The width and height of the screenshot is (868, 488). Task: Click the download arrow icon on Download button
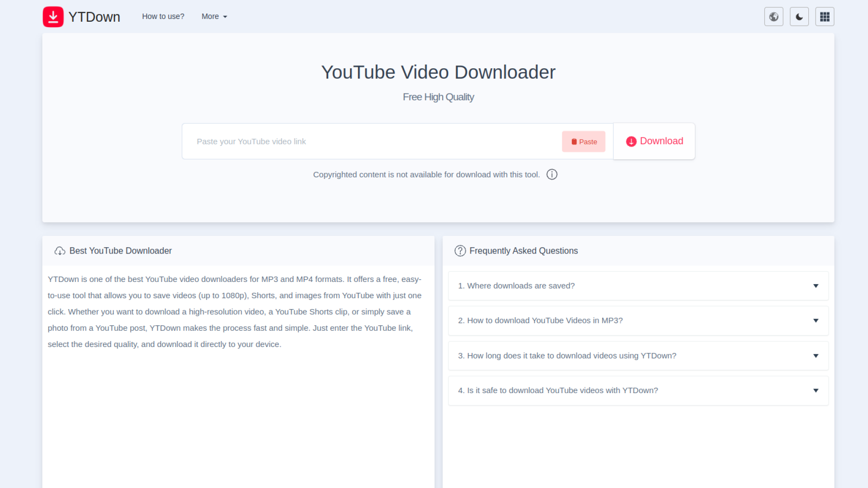pyautogui.click(x=631, y=141)
